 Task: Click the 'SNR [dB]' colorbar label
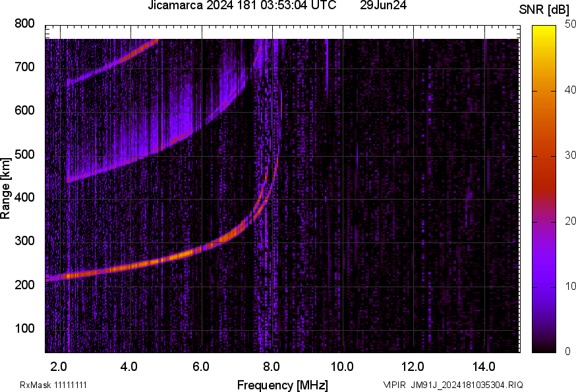pyautogui.click(x=544, y=10)
